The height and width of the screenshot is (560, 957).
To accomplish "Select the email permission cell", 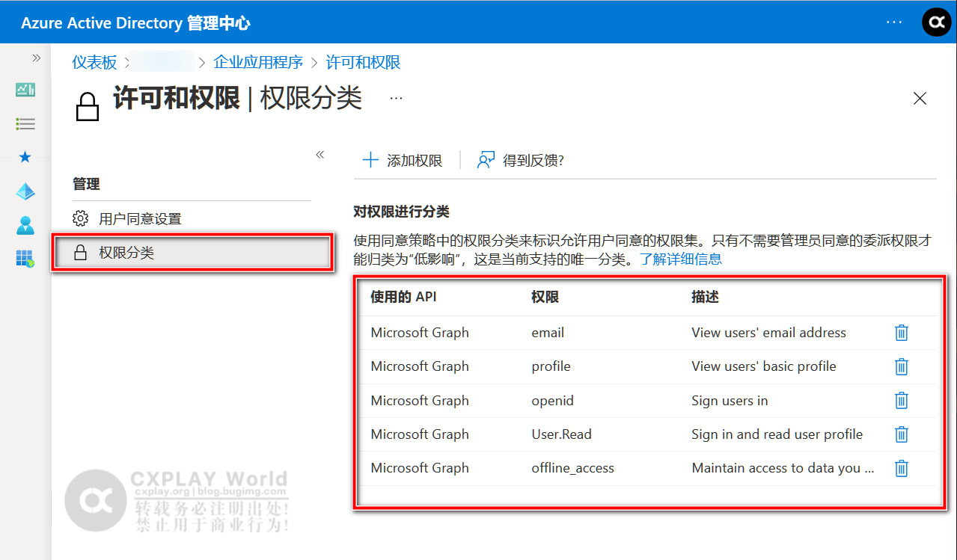I will pyautogui.click(x=548, y=333).
